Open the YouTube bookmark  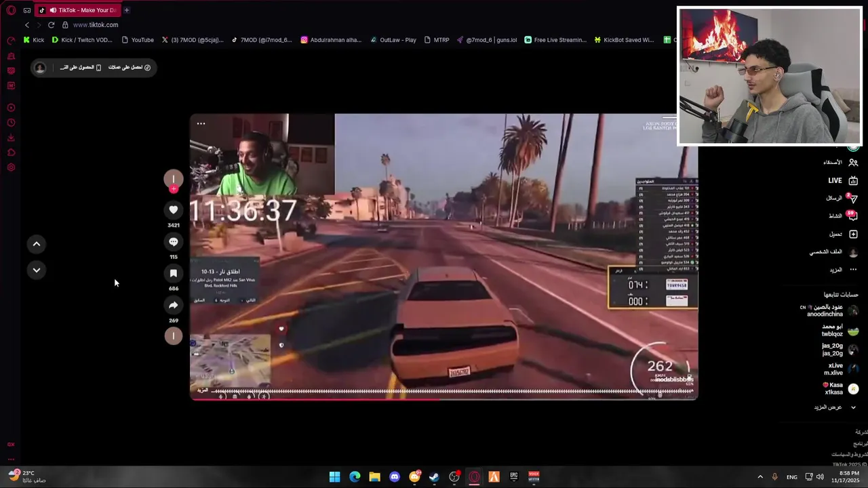pyautogui.click(x=138, y=40)
